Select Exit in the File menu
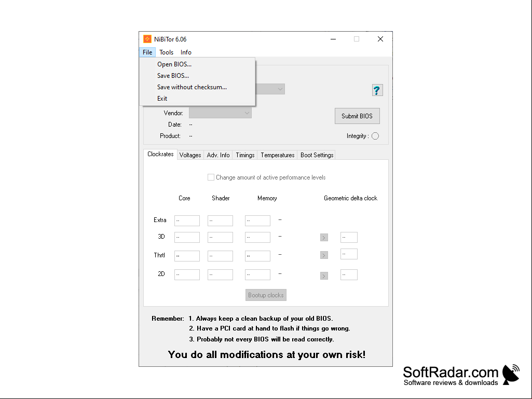The width and height of the screenshot is (532, 399). pyautogui.click(x=197, y=99)
